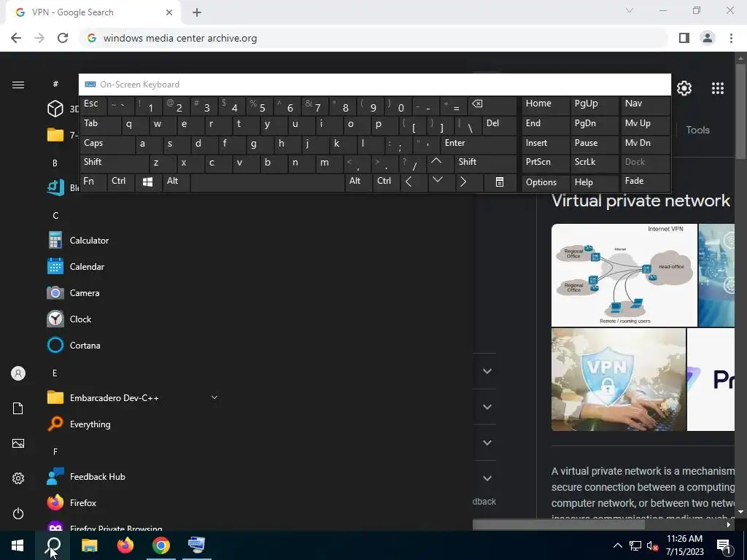
Task: Tap the context menu key on keyboard
Action: (x=499, y=182)
